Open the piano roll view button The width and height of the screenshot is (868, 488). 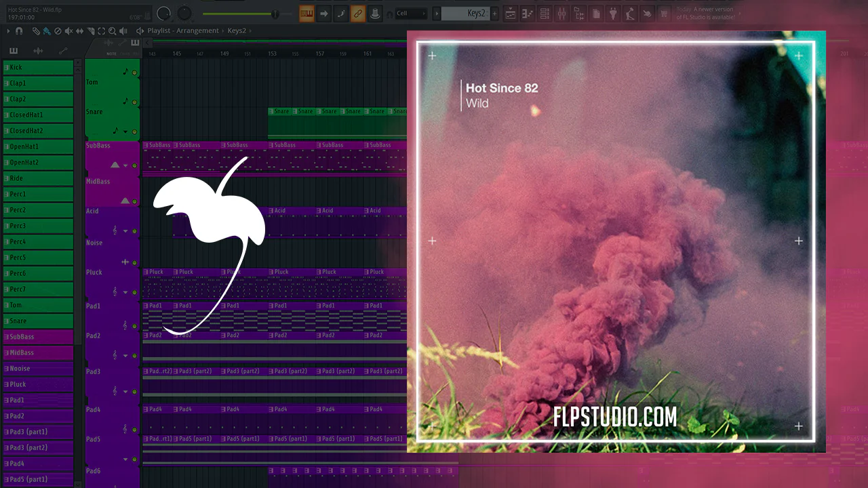coord(528,14)
